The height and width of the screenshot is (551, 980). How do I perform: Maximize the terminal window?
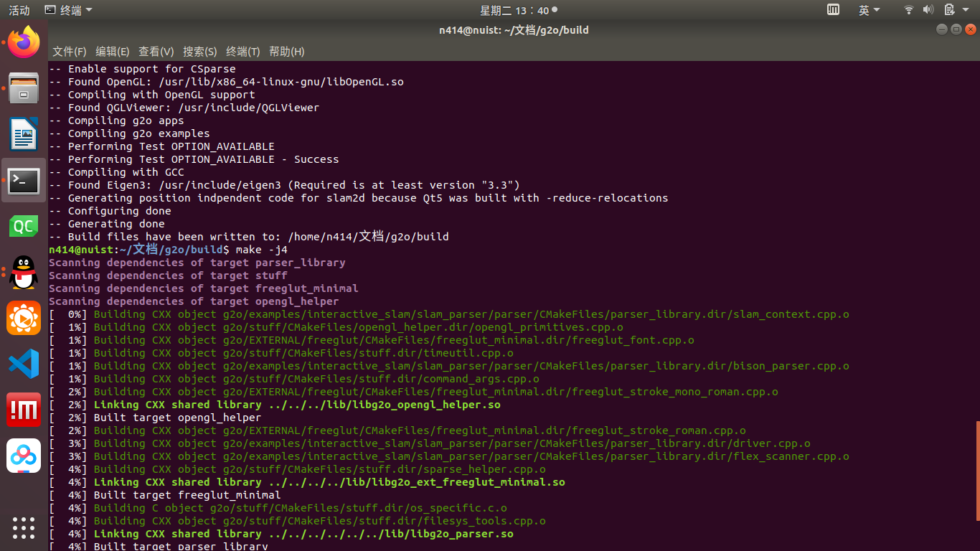coord(956,29)
